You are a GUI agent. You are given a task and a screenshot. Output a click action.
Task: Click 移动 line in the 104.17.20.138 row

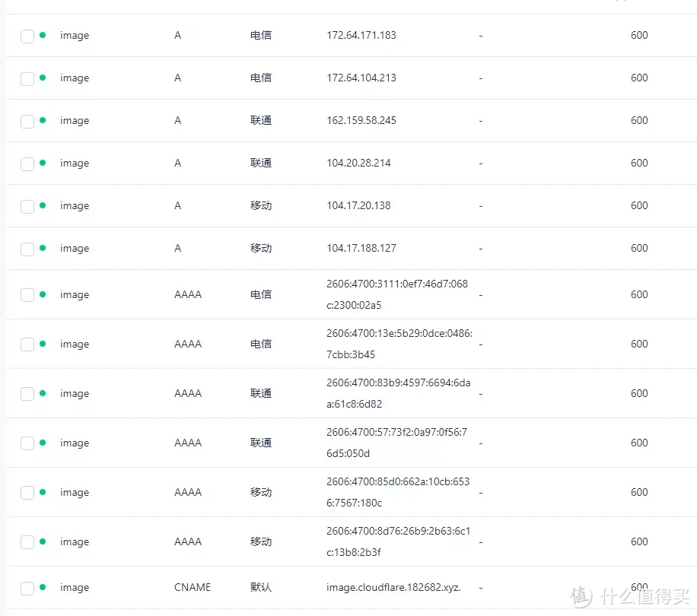261,205
